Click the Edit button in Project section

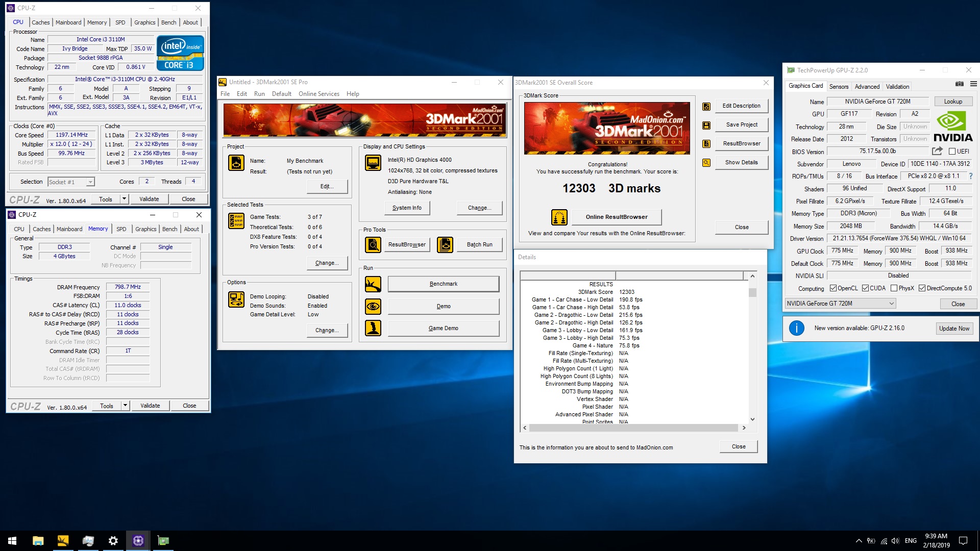tap(327, 187)
